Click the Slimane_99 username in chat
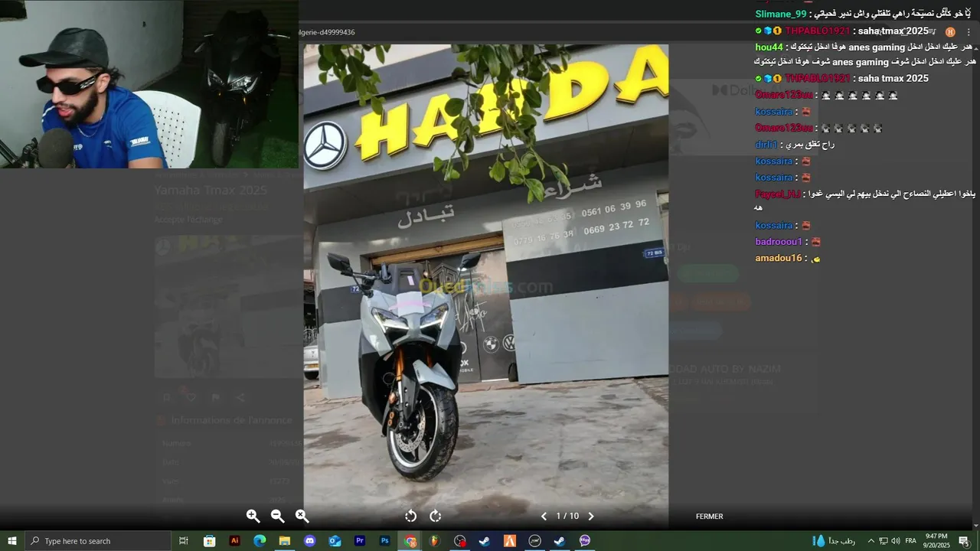The width and height of the screenshot is (980, 551). (781, 15)
